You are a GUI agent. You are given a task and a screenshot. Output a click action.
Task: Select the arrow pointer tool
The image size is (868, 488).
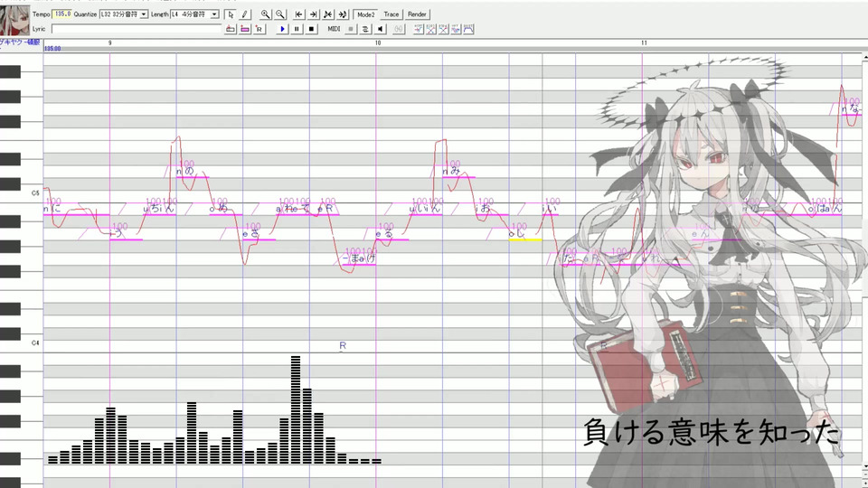click(x=231, y=14)
